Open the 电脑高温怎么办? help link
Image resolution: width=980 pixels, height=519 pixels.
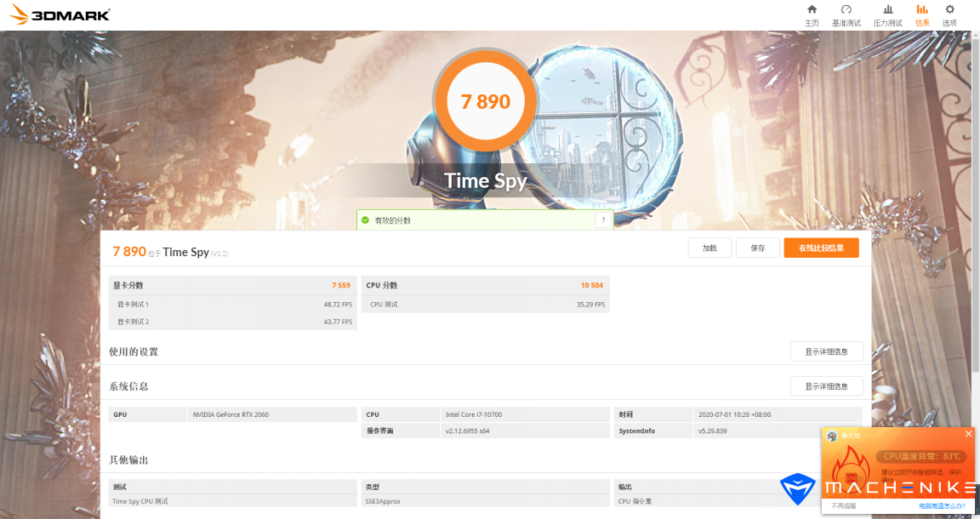point(942,506)
